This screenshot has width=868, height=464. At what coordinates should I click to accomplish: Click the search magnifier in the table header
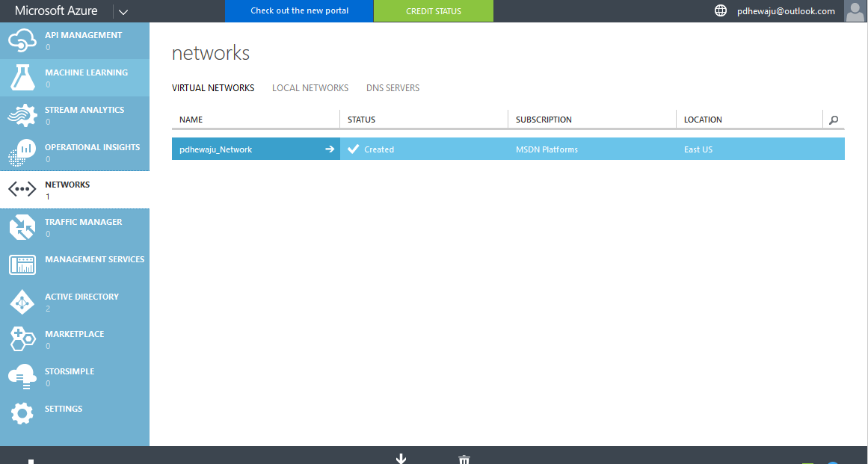tap(834, 120)
